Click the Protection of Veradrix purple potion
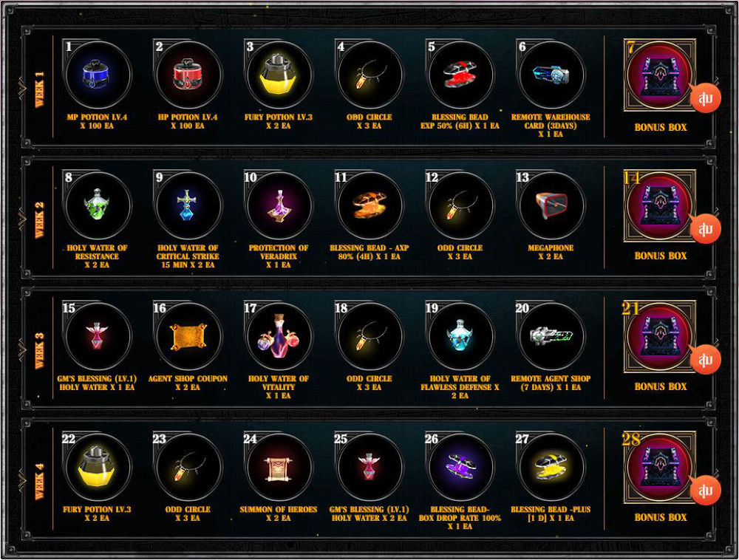 pos(279,206)
